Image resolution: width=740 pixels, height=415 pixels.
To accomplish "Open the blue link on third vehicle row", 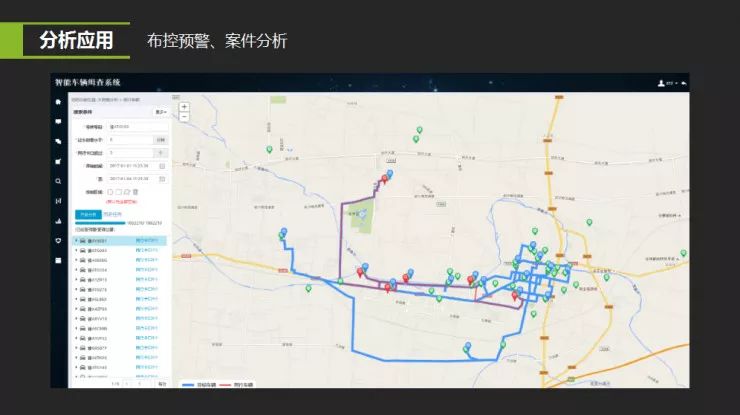I will (x=147, y=260).
